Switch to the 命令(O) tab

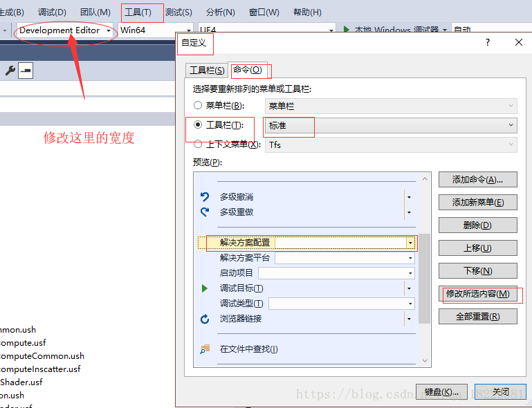tap(248, 70)
